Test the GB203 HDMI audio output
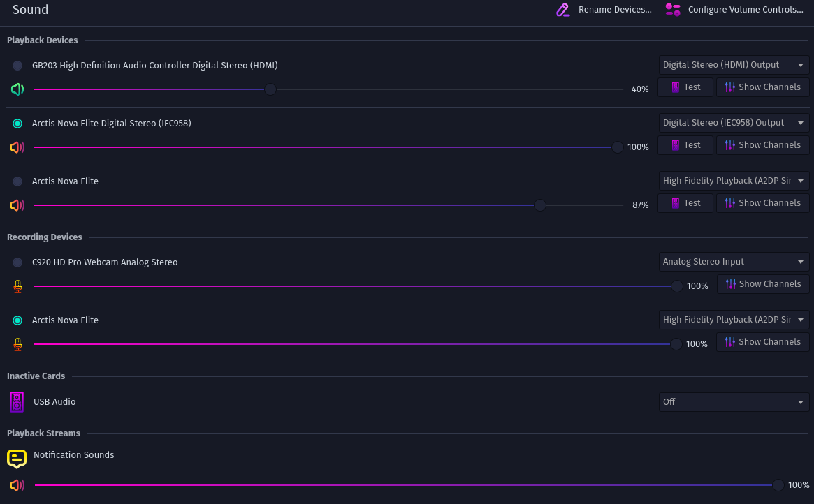The width and height of the screenshot is (814, 504). [685, 87]
